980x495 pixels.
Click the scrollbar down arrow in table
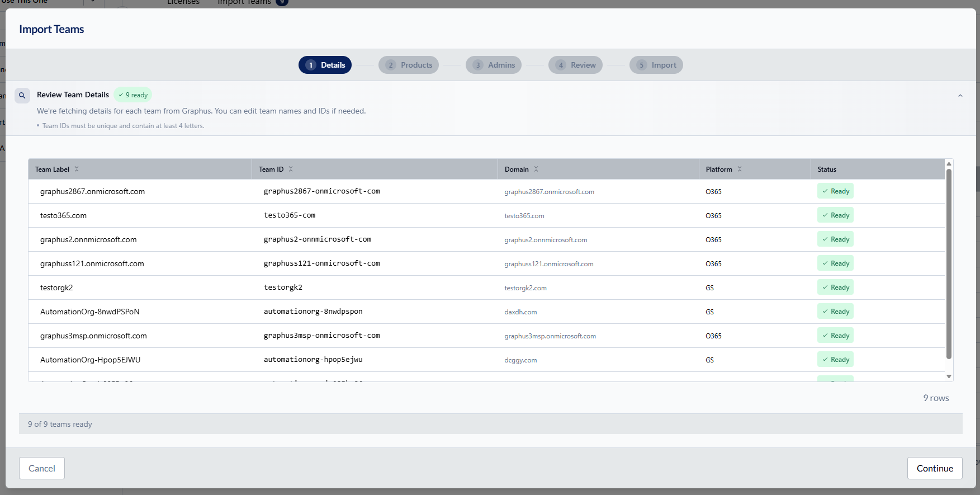tap(949, 376)
